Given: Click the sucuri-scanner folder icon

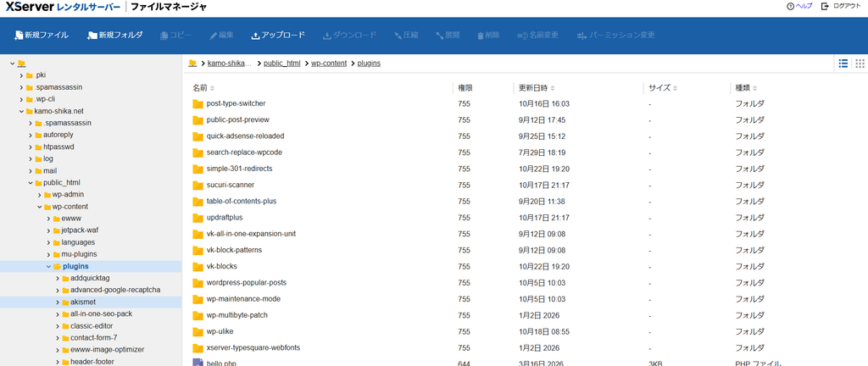Looking at the screenshot, I should 198,186.
